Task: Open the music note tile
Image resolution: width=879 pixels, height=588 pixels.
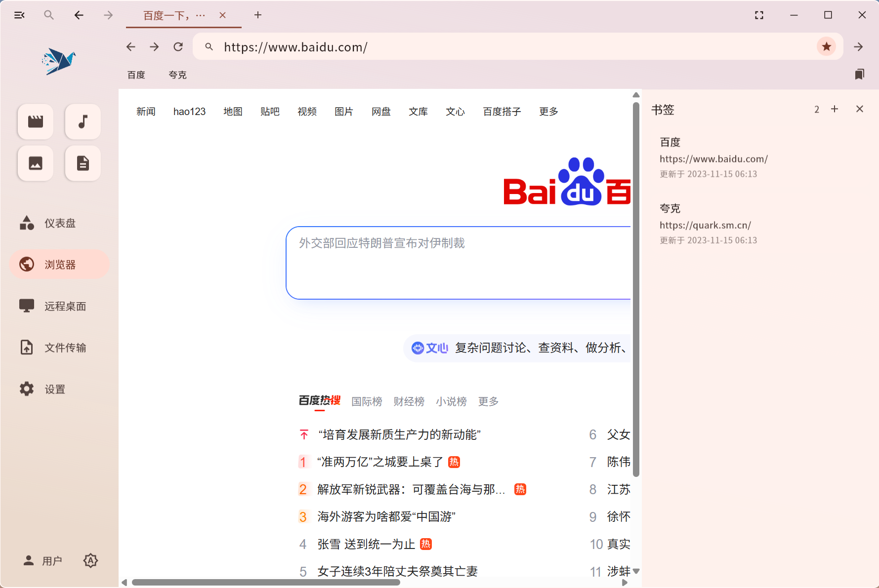Action: (83, 121)
